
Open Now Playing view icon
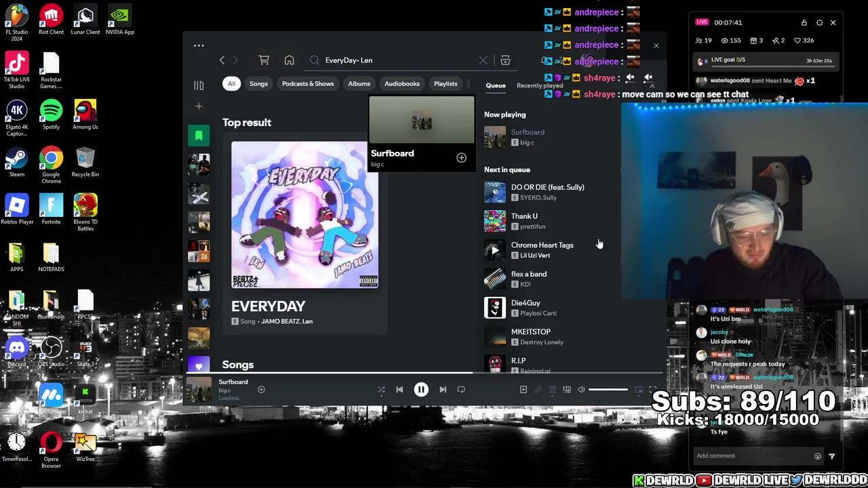[x=523, y=390]
